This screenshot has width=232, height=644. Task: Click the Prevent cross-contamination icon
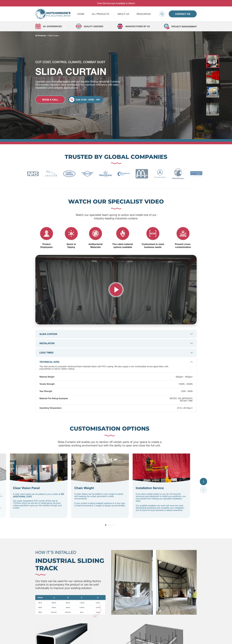click(183, 234)
